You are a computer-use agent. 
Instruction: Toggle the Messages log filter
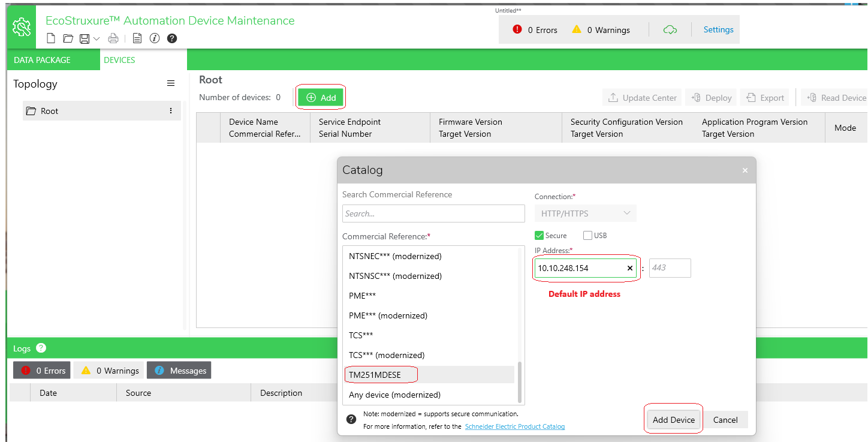point(179,371)
